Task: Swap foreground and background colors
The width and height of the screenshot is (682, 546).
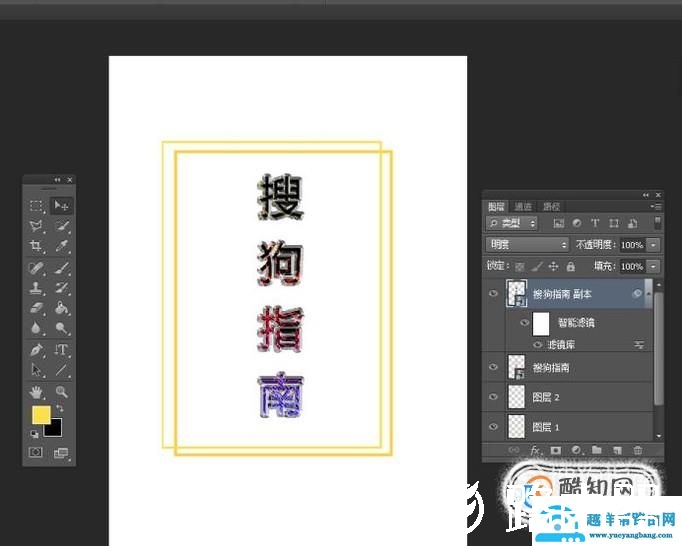Action: 60,409
